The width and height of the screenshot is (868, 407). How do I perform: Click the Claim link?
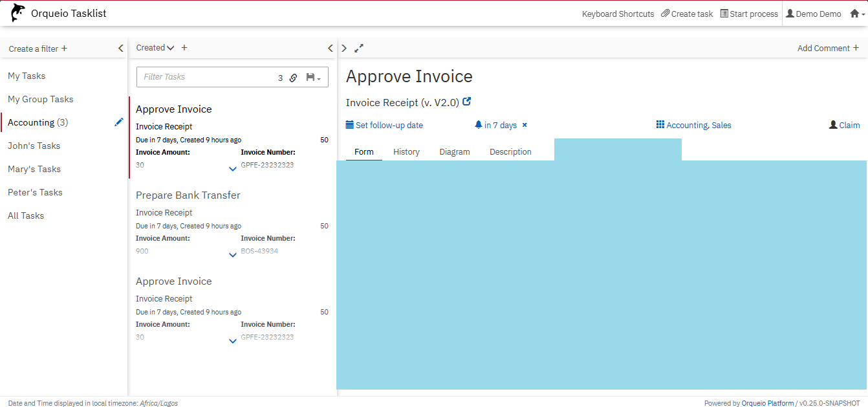(x=849, y=126)
